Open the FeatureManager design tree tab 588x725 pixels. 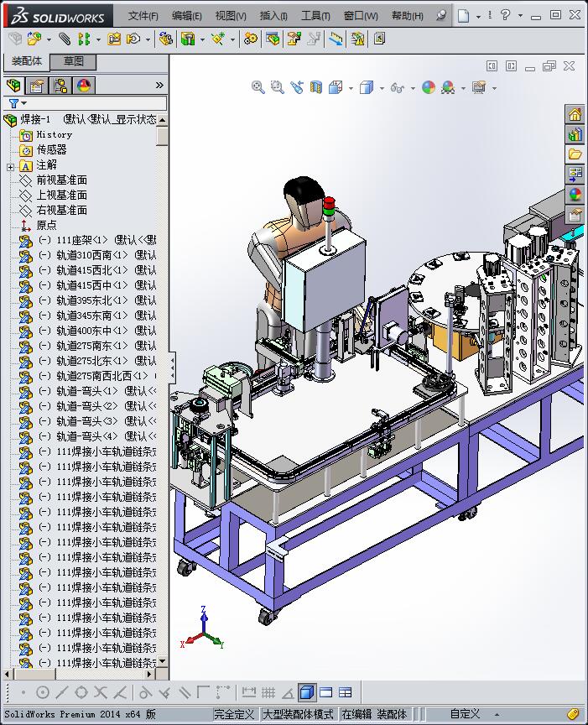(x=14, y=86)
